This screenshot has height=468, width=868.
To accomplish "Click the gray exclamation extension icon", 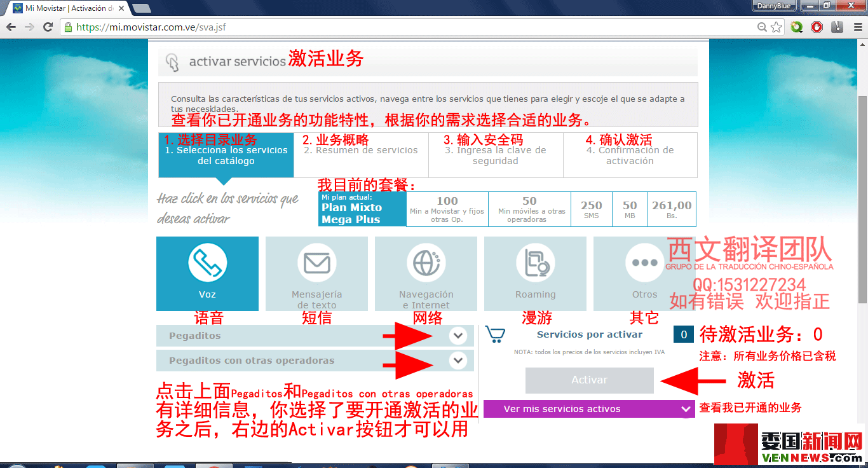I will click(837, 27).
